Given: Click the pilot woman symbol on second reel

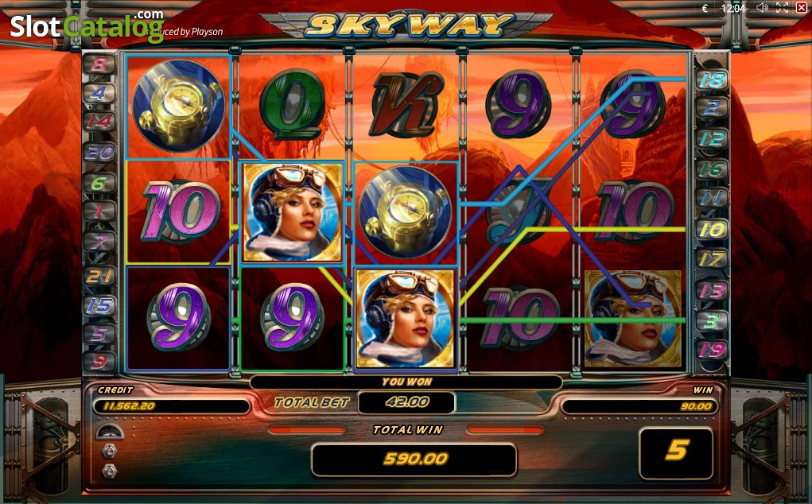Looking at the screenshot, I should tap(293, 212).
